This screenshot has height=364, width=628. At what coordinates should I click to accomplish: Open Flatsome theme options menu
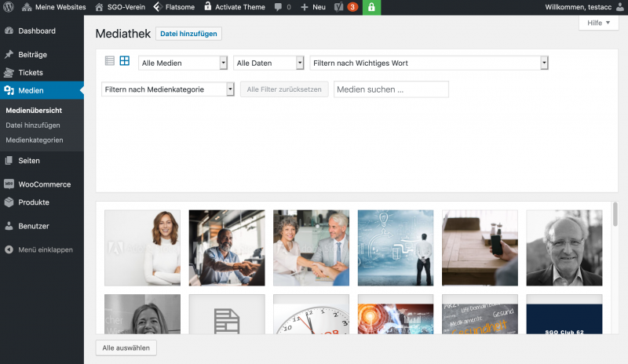pyautogui.click(x=174, y=7)
